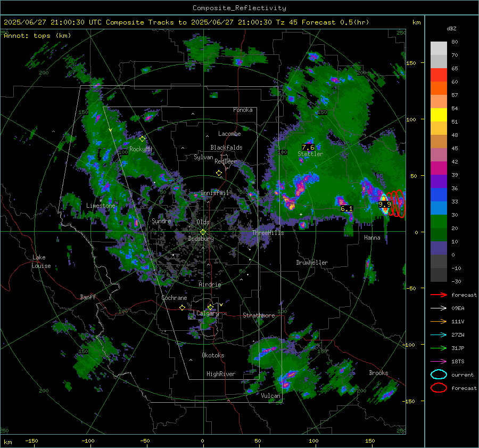479x448 pixels.
Task: Click the Strathmore town label
Action: [259, 315]
